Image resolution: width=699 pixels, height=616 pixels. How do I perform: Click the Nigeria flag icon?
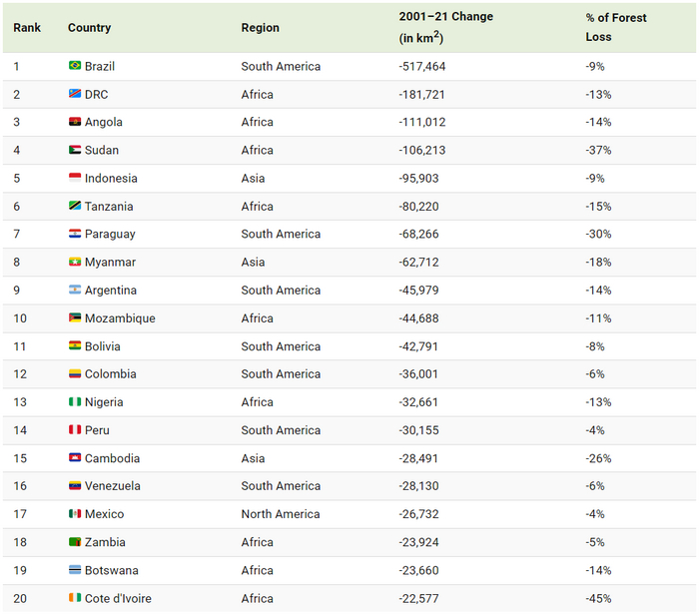(x=75, y=402)
